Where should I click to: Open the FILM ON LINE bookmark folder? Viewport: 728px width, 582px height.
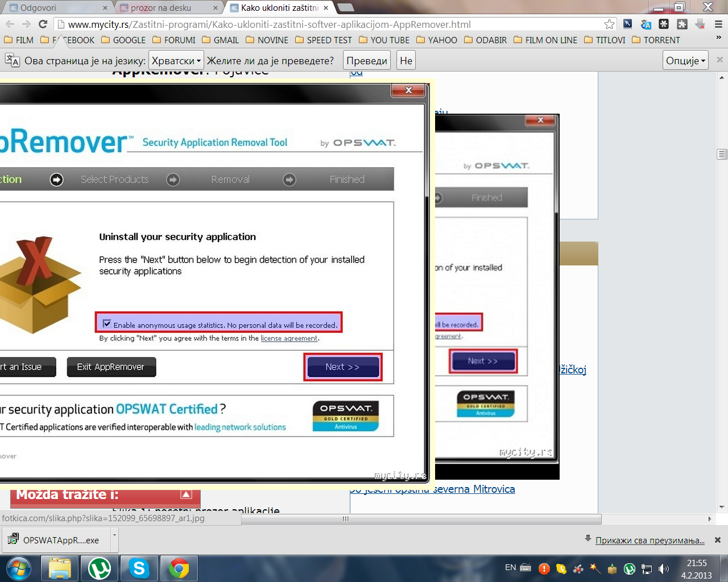point(545,40)
